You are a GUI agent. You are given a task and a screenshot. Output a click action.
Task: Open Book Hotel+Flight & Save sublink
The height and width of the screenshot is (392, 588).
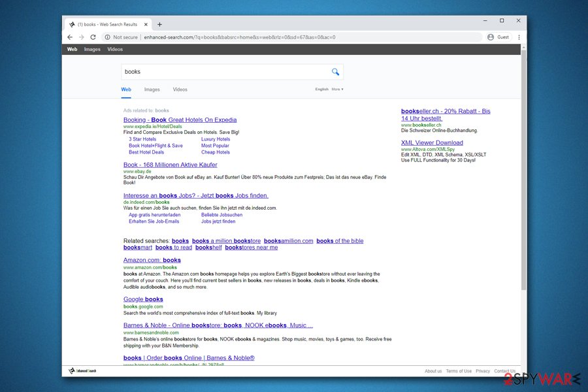point(155,146)
